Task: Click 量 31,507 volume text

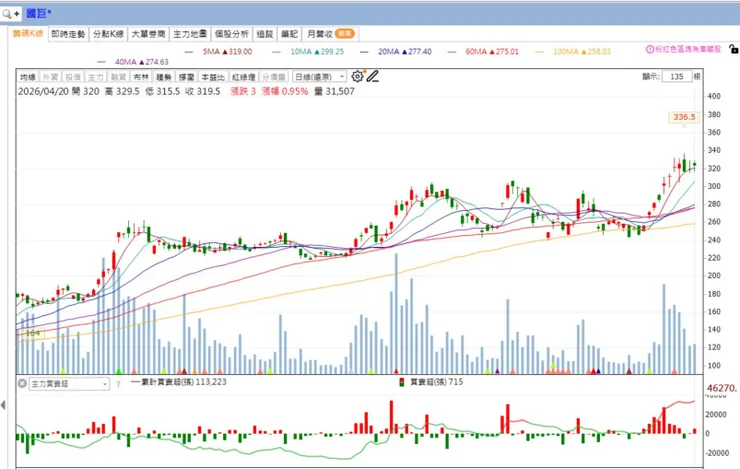Action: (x=334, y=92)
